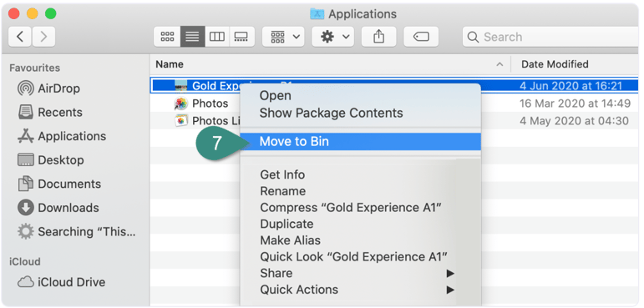The height and width of the screenshot is (308, 644).
Task: Click the Documents sidebar icon
Action: click(x=25, y=184)
